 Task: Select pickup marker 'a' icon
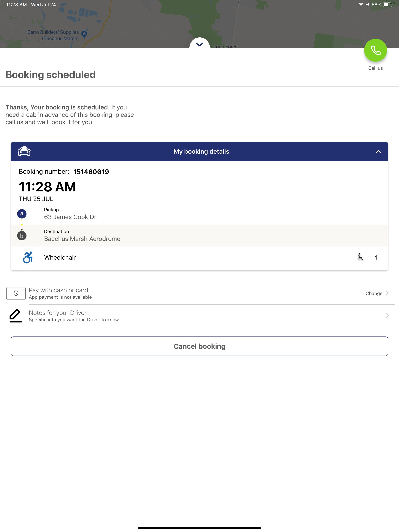point(22,214)
